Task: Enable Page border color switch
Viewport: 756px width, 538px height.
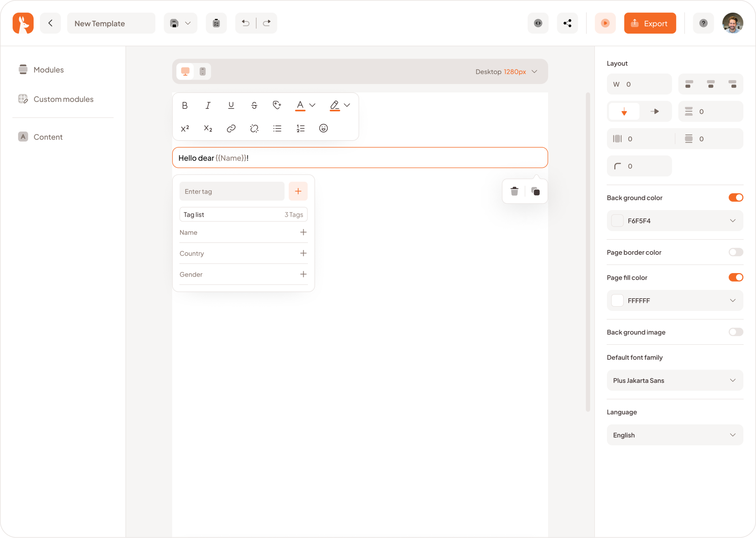Action: tap(736, 252)
